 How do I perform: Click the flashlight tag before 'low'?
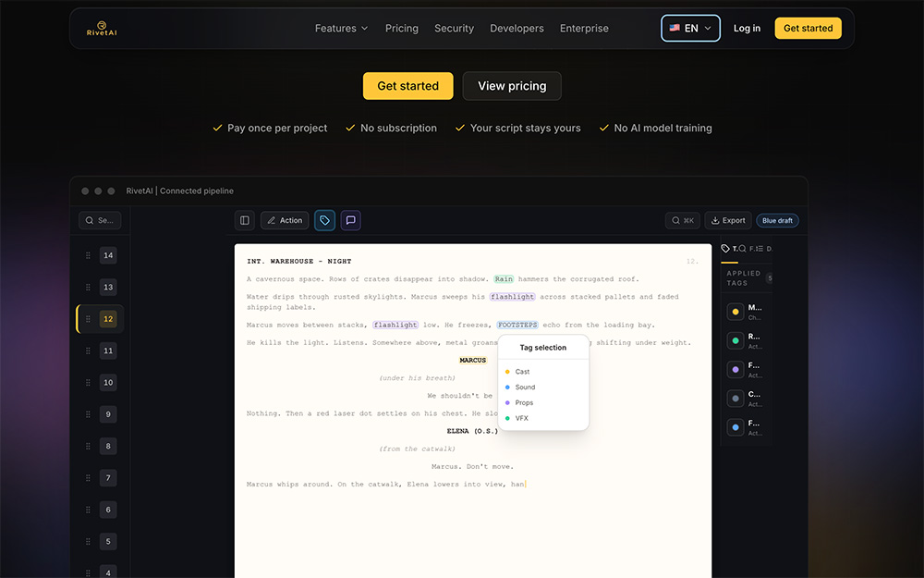[395, 325]
